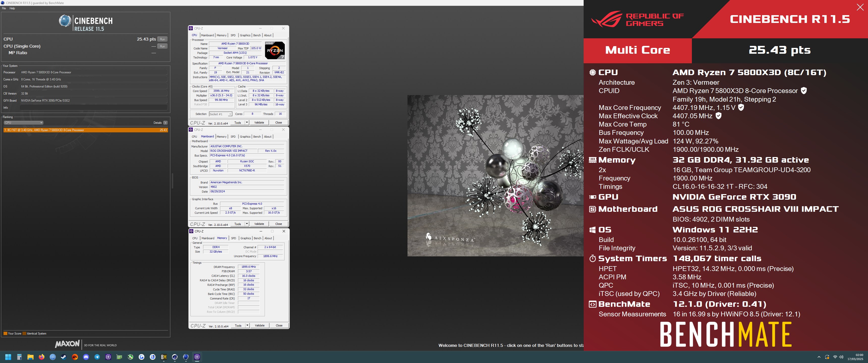
Task: Open Wi-Fi network tray icon
Action: click(x=835, y=357)
